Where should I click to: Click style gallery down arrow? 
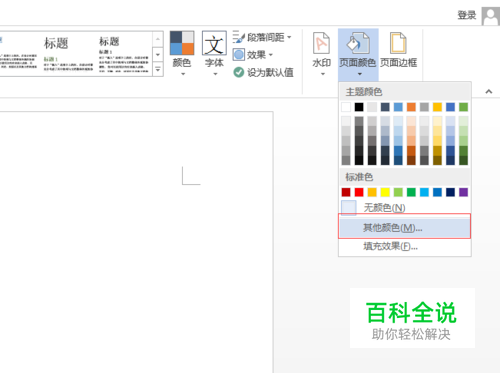pyautogui.click(x=158, y=54)
